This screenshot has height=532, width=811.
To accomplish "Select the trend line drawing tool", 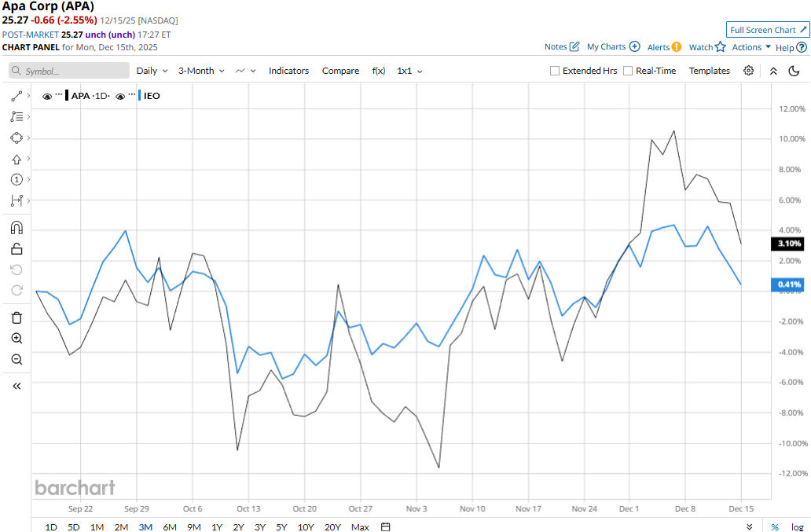I will 17,96.
